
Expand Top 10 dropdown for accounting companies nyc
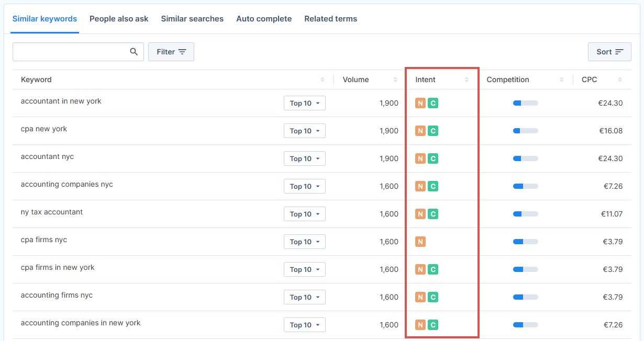(x=305, y=186)
